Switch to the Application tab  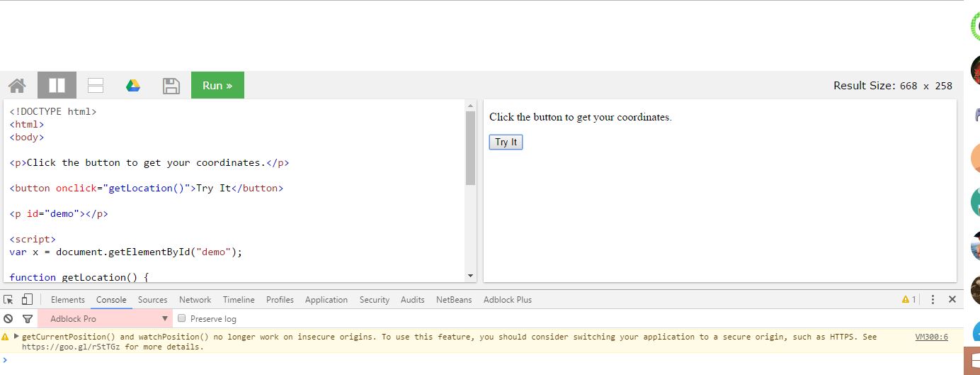click(326, 300)
